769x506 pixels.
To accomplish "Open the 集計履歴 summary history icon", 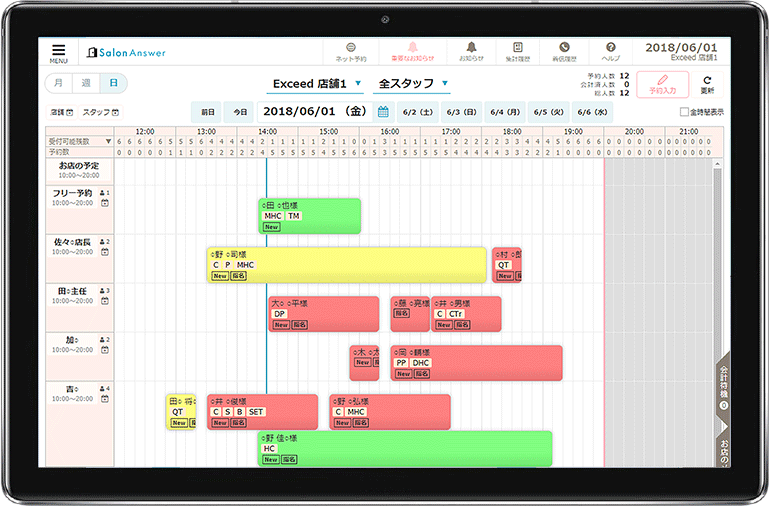I will point(517,52).
